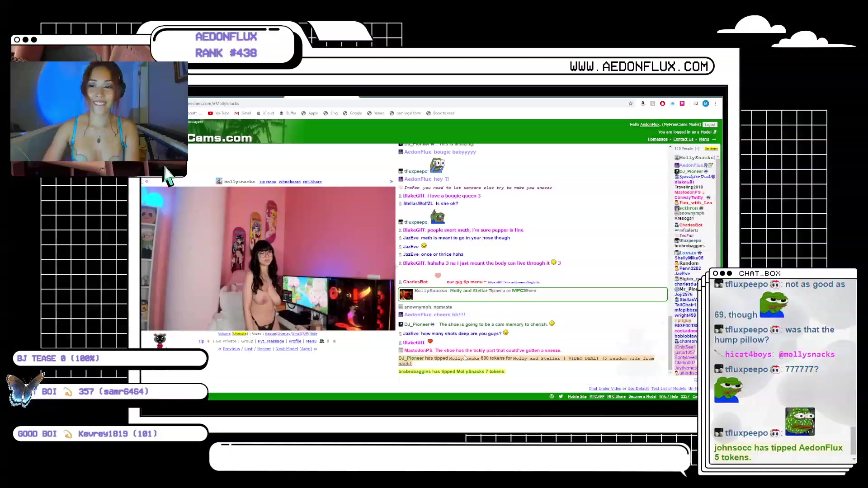Screen dimensions: 868x488
Task: Open the header Menu link
Action: 704,139
